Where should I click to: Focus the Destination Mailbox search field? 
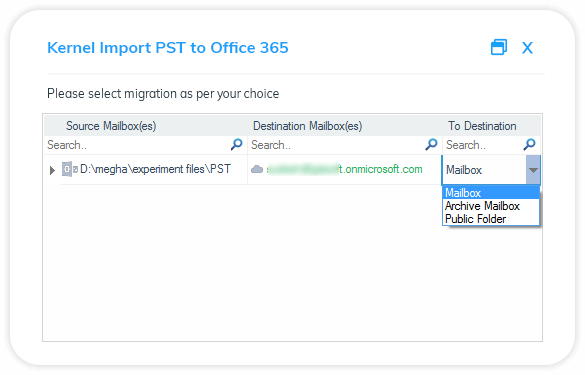pos(338,145)
